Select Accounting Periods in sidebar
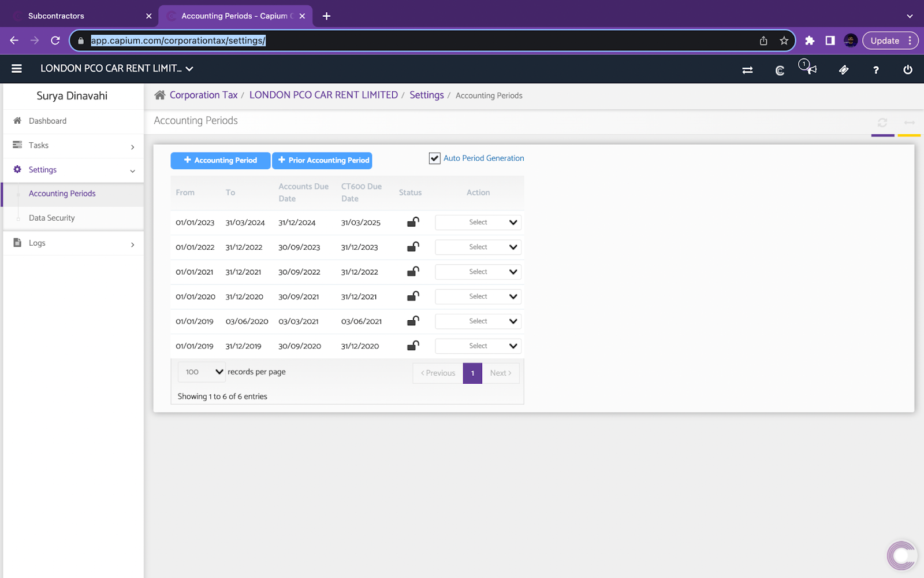The height and width of the screenshot is (578, 924). click(x=73, y=194)
